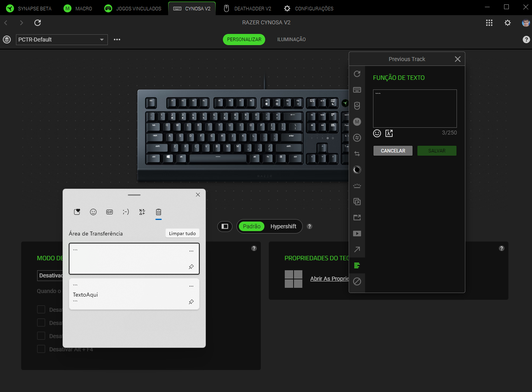This screenshot has height=392, width=532.
Task: Open Abrir As Propriedades link
Action: click(330, 279)
